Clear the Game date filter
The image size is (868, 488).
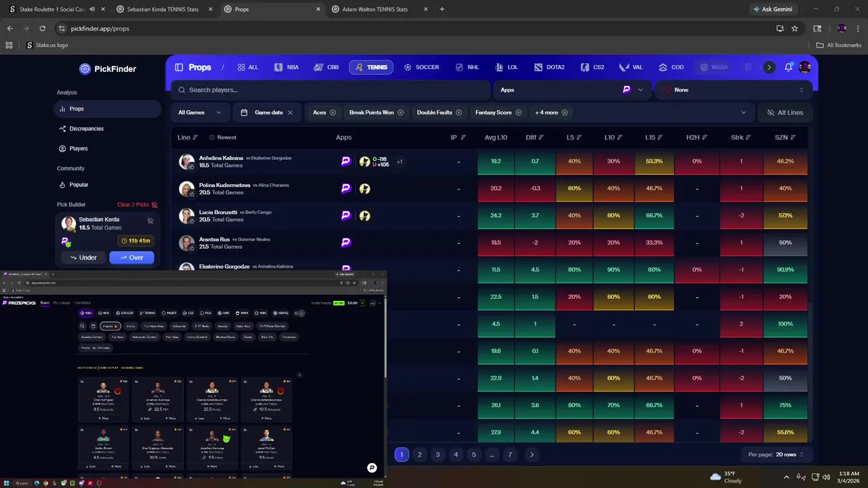coord(290,113)
